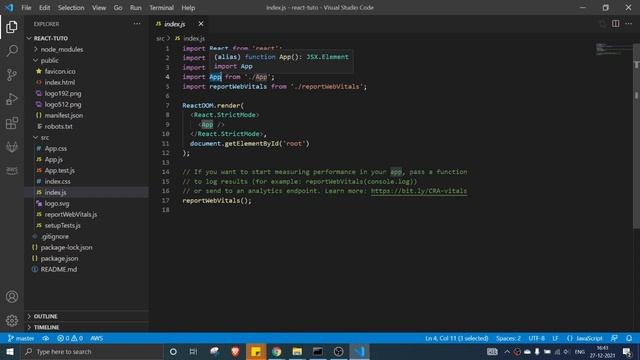The height and width of the screenshot is (360, 640).
Task: Open the Selection menu
Action: coord(71,8)
